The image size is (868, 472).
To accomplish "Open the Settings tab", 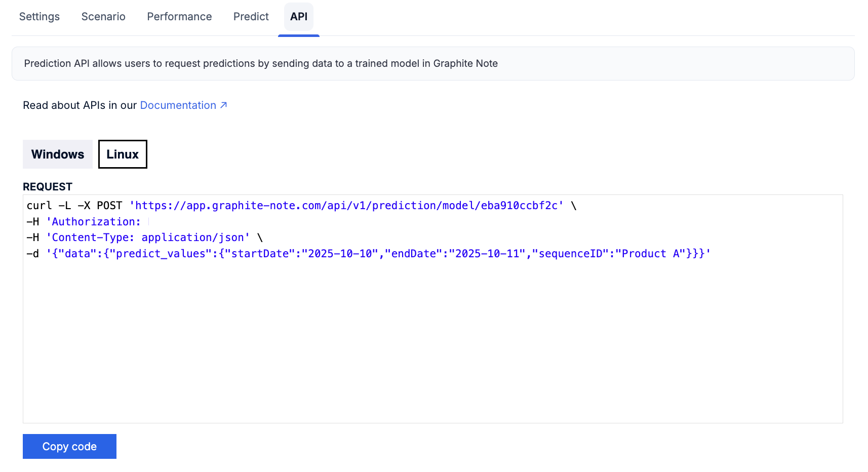I will (40, 17).
